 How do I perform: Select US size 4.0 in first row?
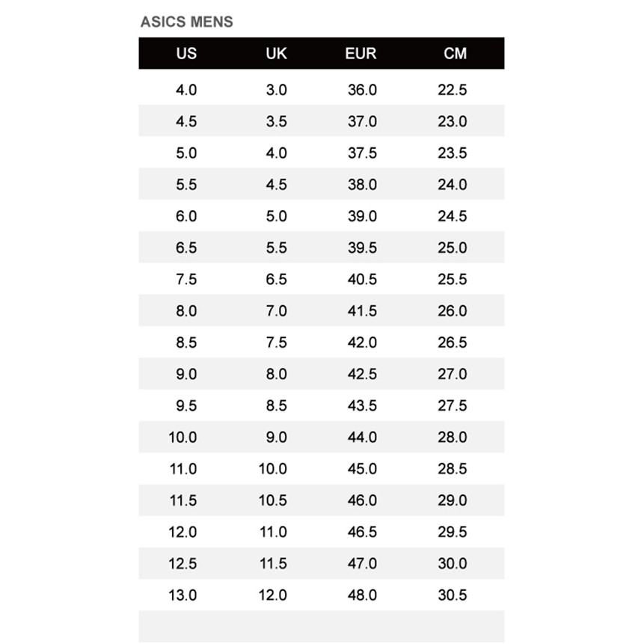coord(186,90)
